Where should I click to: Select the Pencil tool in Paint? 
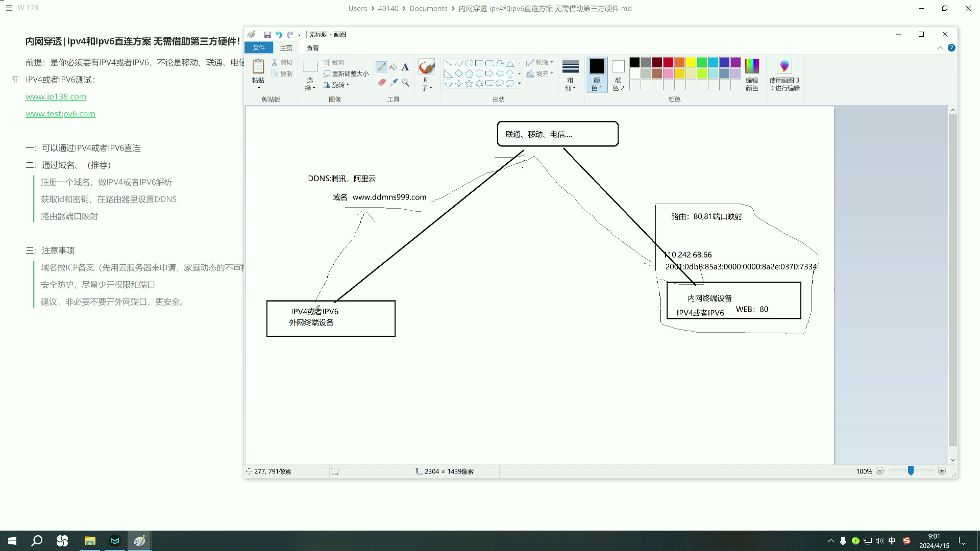[x=381, y=67]
